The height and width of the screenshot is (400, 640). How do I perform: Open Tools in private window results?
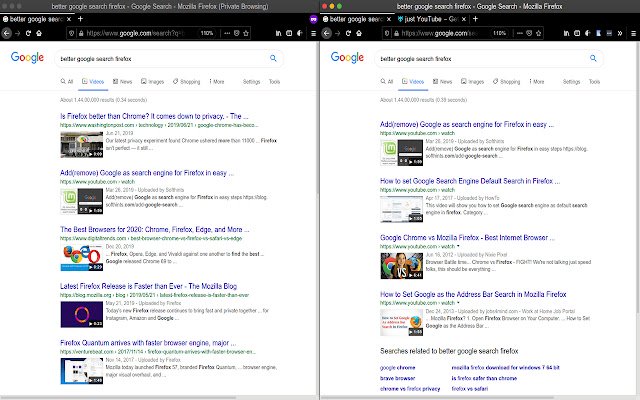coord(274,82)
